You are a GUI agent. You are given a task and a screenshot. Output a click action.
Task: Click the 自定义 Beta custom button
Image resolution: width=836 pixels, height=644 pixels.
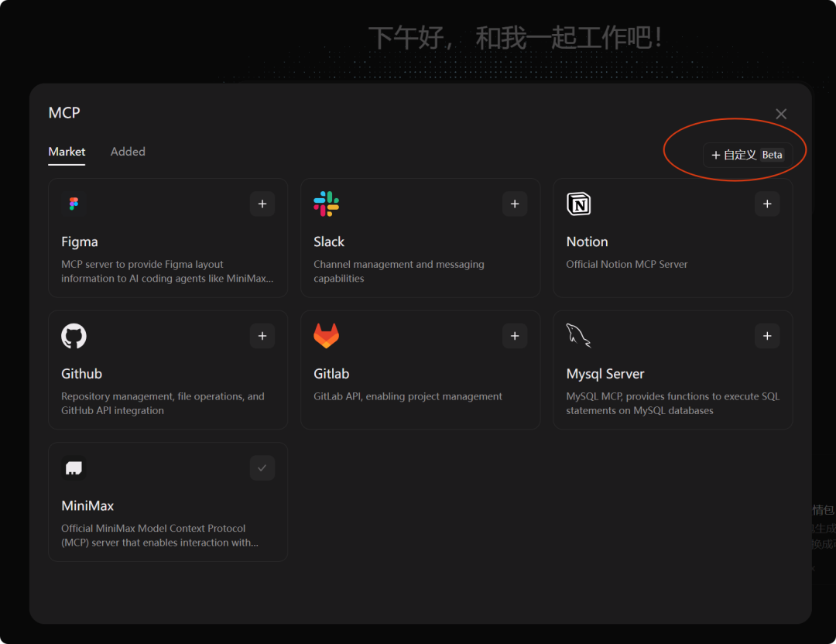click(x=747, y=155)
